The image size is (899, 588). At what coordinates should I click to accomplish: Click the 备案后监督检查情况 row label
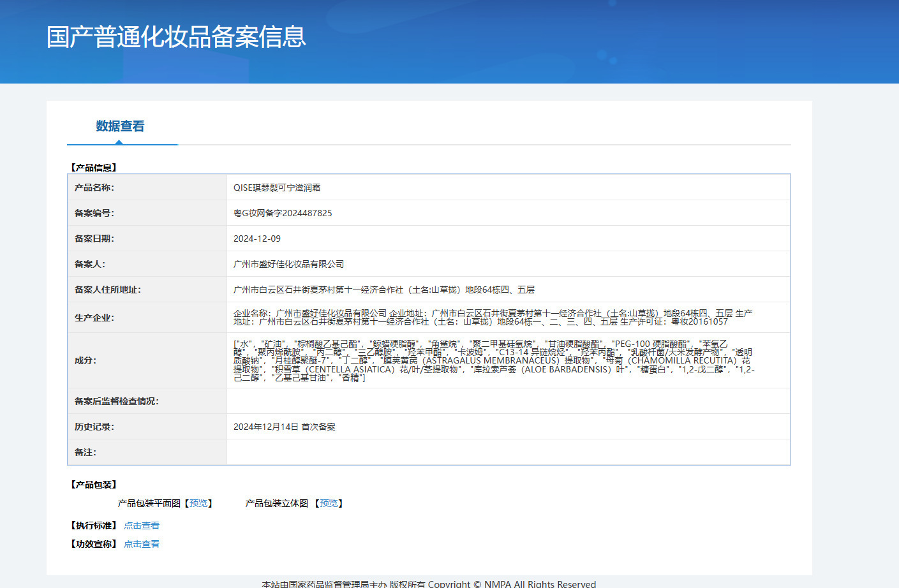point(117,401)
